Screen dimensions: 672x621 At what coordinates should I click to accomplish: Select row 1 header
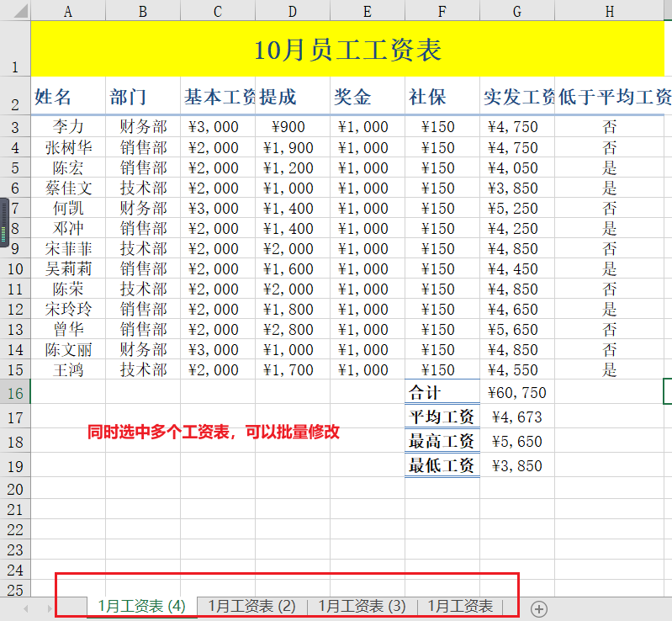tap(15, 49)
